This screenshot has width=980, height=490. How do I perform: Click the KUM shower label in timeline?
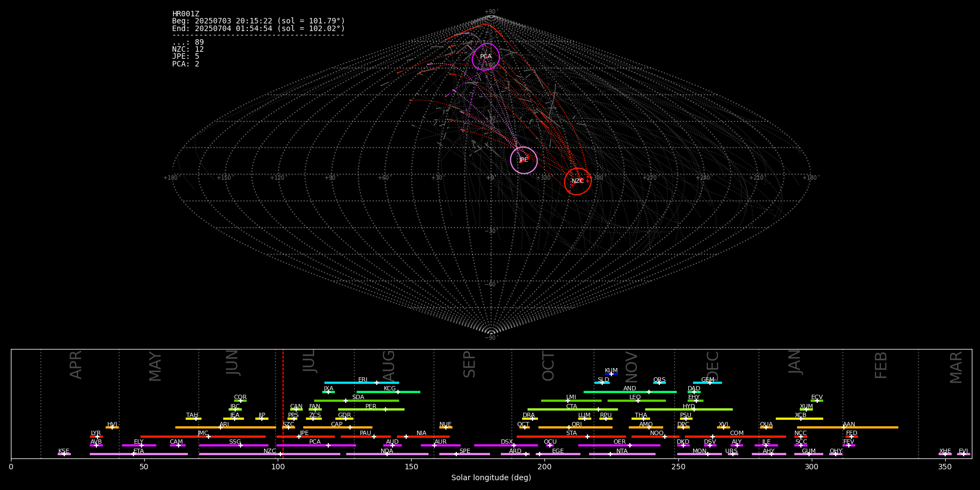[611, 371]
